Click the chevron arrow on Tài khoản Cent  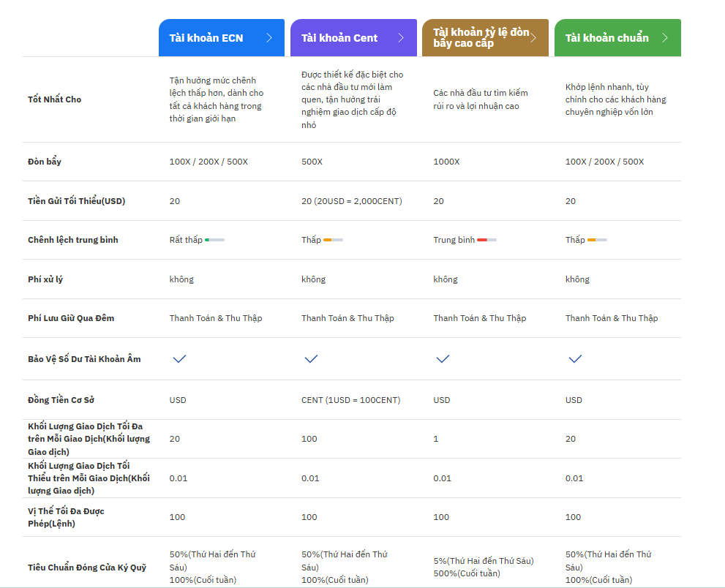coord(401,38)
